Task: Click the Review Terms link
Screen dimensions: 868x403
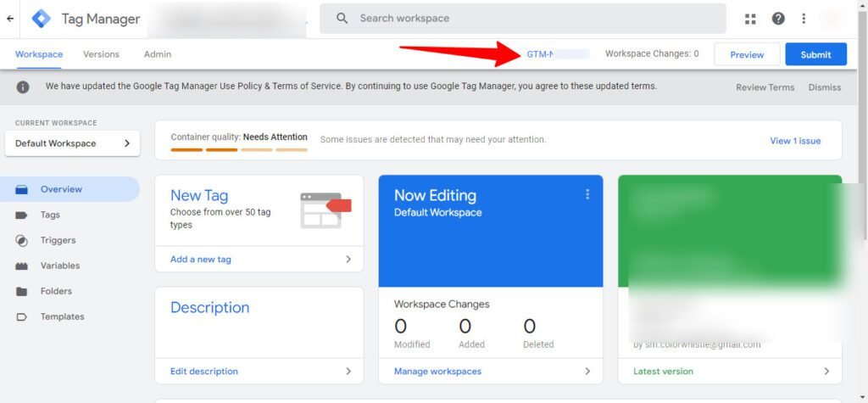Action: (x=765, y=87)
